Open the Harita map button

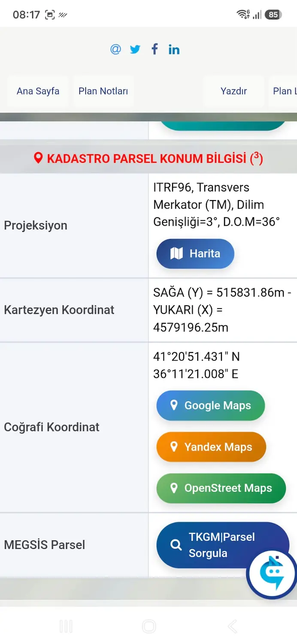point(195,253)
